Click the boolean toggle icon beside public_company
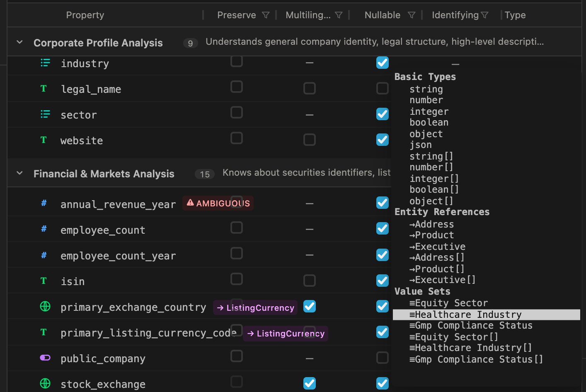Image resolution: width=586 pixels, height=392 pixels. (45, 358)
